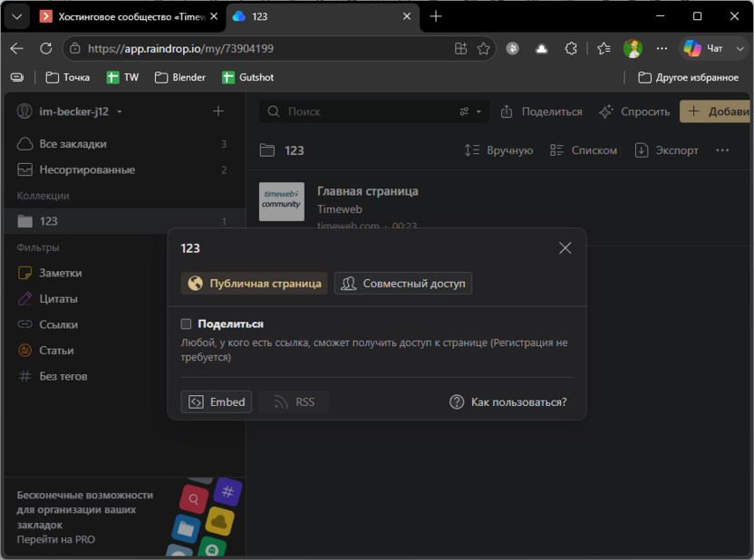
Task: Open im-becker-j12 account menu
Action: click(70, 111)
